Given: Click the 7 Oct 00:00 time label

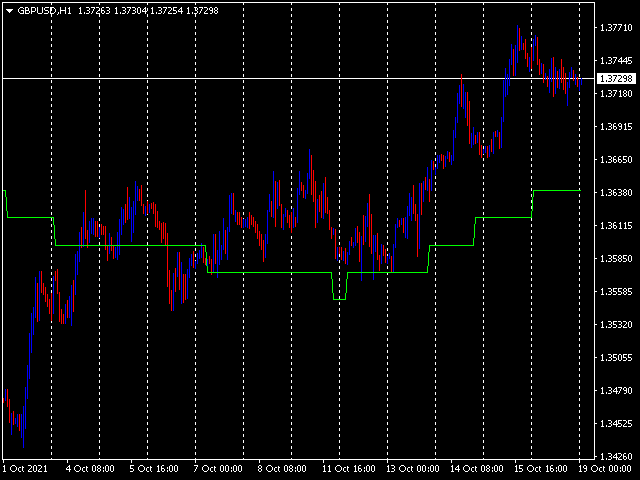Looking at the screenshot, I should [x=218, y=469].
